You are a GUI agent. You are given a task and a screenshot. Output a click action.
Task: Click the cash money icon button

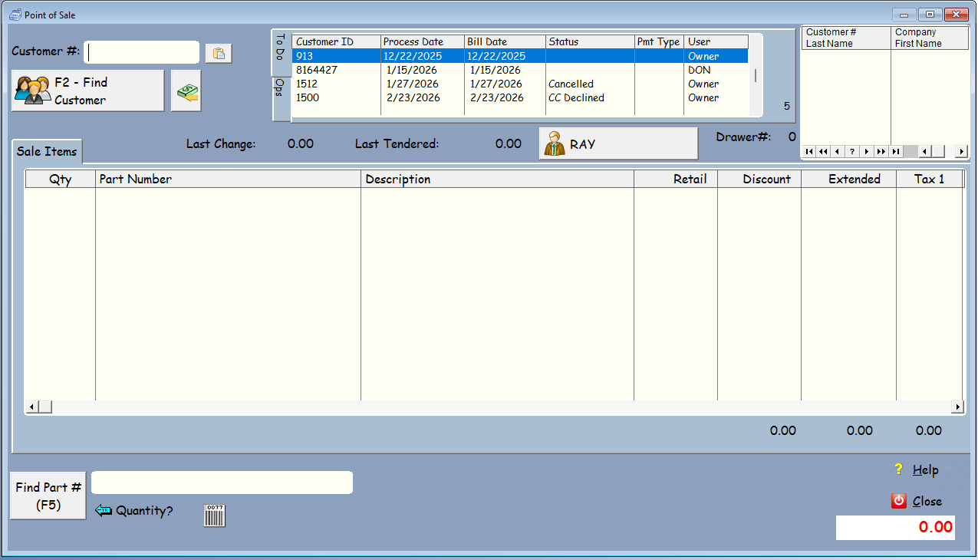pos(186,91)
